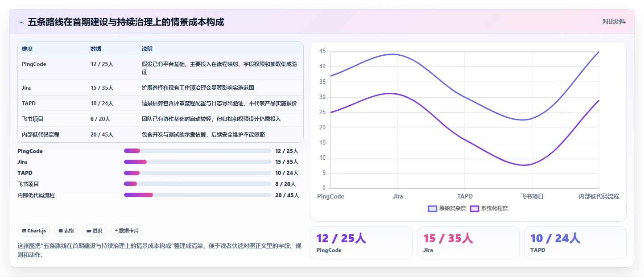Click the 15 / 35人 value beside progress bar

click(287, 162)
